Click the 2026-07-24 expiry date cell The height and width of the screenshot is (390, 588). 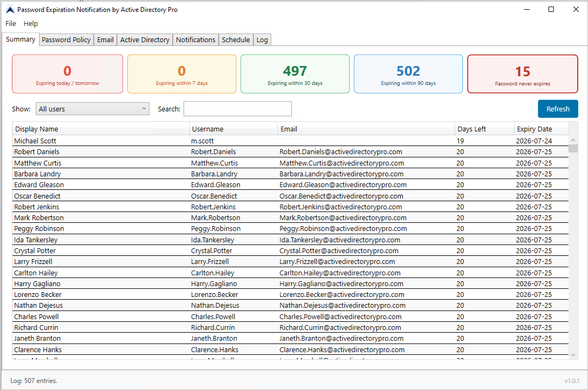coord(534,141)
